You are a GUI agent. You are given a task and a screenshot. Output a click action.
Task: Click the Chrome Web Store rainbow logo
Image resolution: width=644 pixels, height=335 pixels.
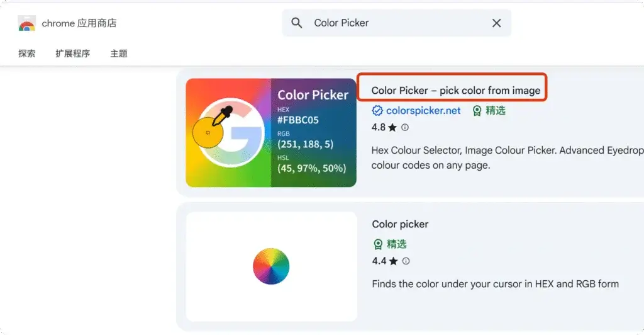(26, 24)
